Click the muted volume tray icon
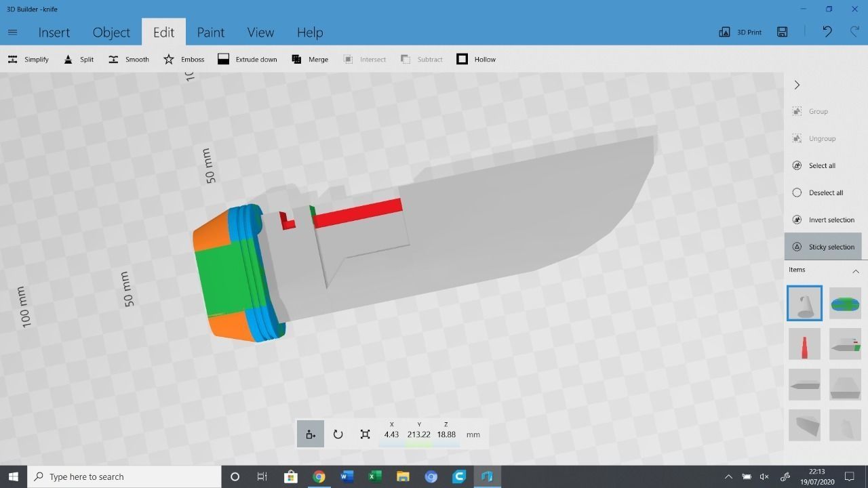Screen dimensions: 868x488 pos(764,476)
